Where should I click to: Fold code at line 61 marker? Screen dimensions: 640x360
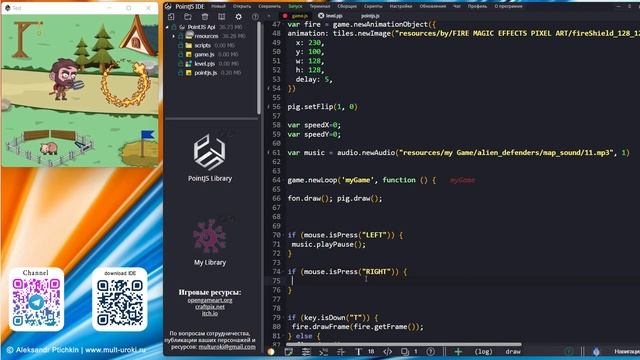pos(268,152)
